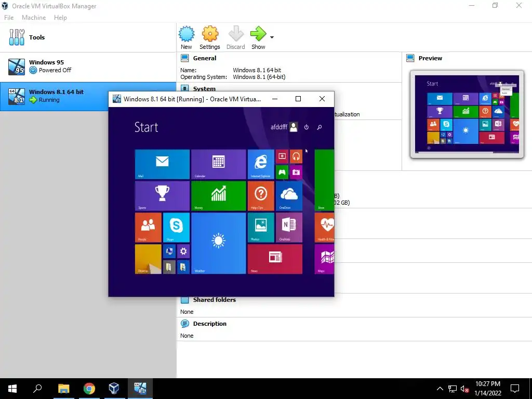Click the network tray icon
532x399 pixels.
click(453, 389)
